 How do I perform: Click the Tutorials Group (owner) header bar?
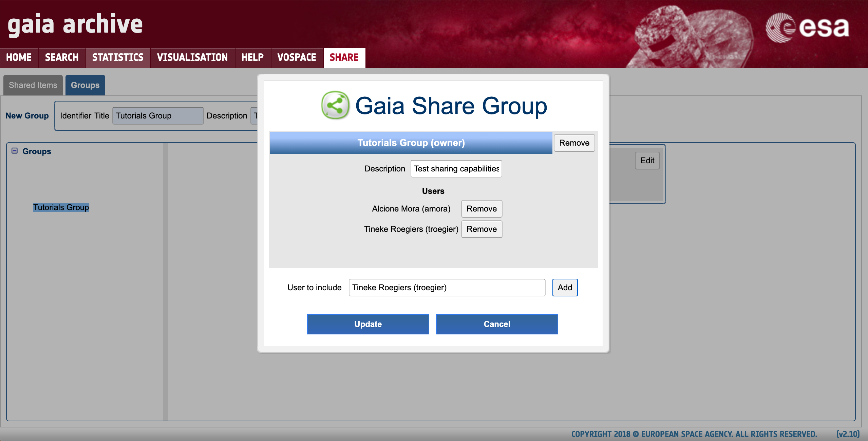click(x=411, y=143)
